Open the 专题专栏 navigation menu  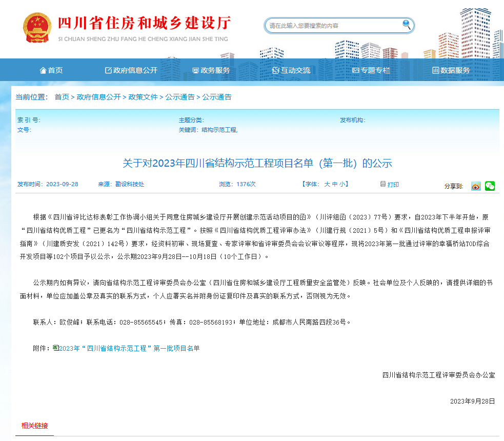pyautogui.click(x=371, y=70)
